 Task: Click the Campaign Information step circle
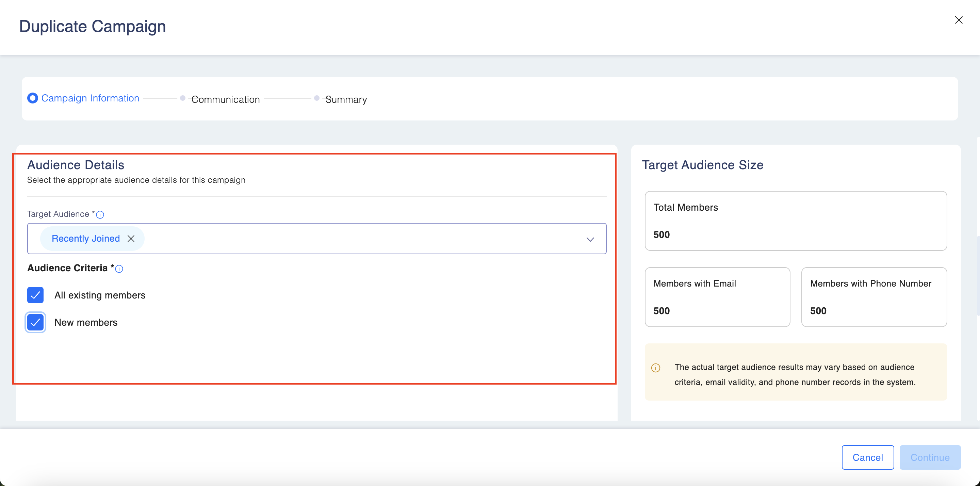click(33, 98)
